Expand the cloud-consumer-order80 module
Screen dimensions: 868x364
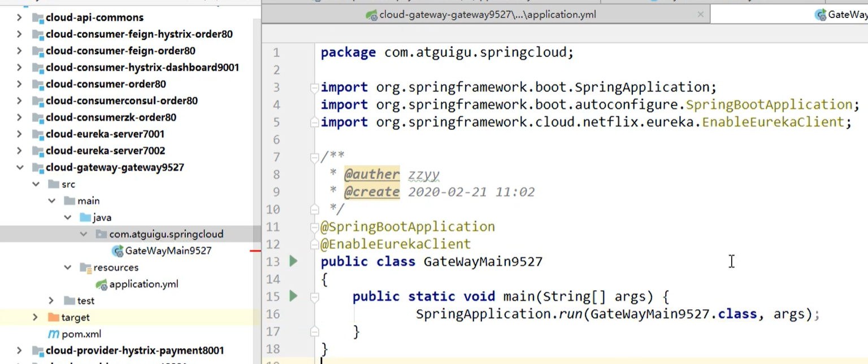coord(19,84)
